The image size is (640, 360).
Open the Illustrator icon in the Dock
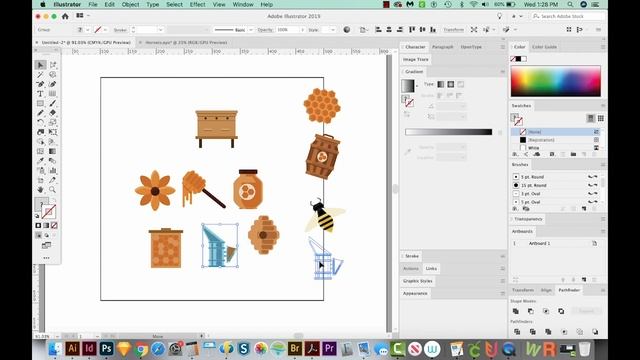coord(72,349)
